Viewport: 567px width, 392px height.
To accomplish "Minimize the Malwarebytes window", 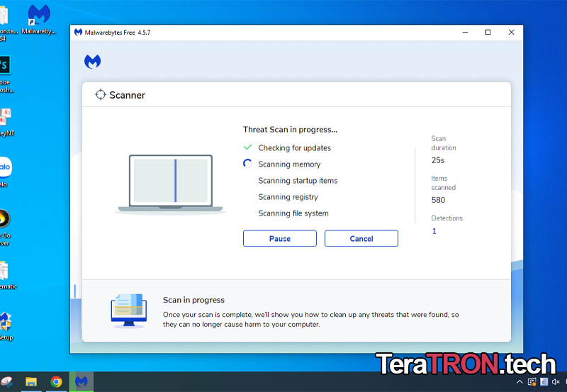I will tap(465, 32).
